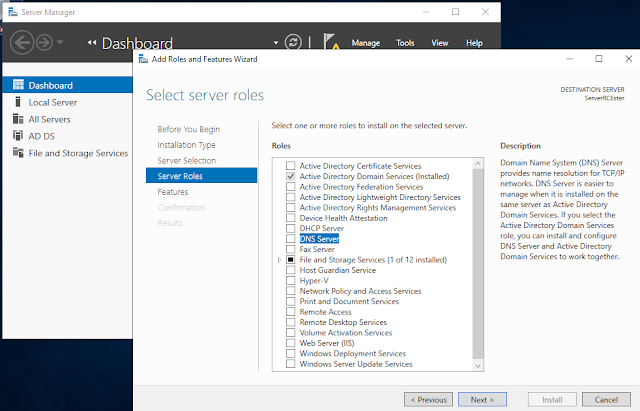Open the Tools menu

(x=405, y=43)
